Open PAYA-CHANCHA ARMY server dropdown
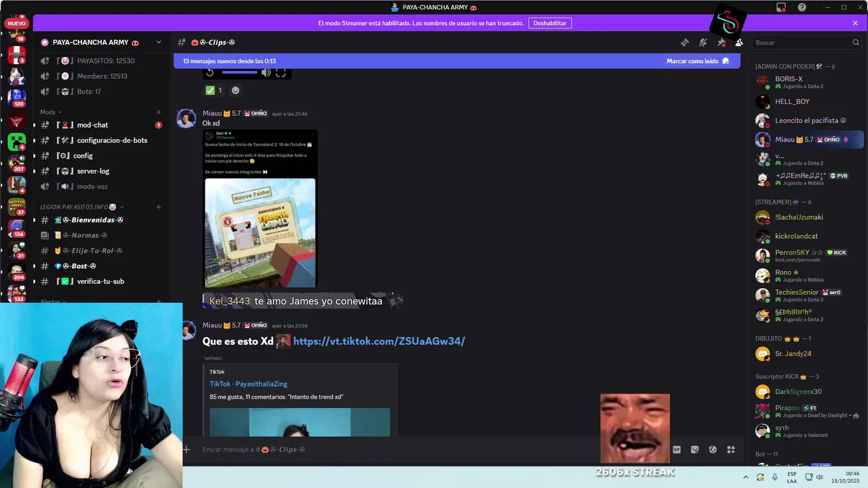Image resolution: width=868 pixels, height=488 pixels. point(159,42)
